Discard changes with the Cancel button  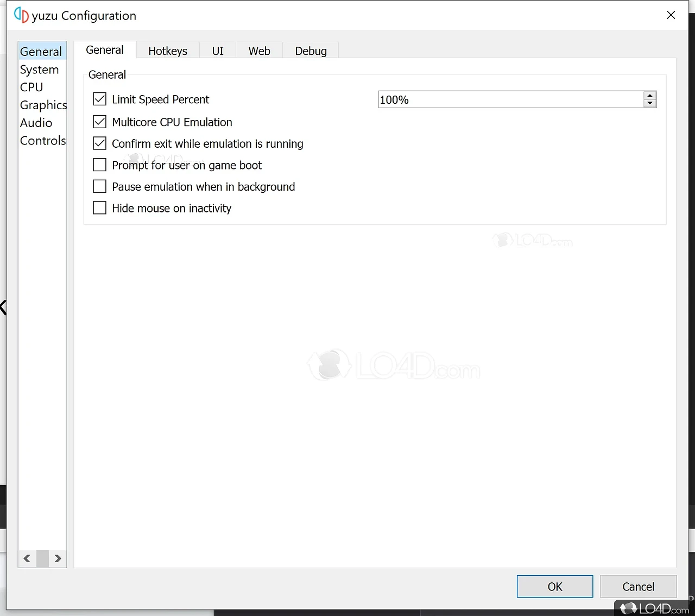(x=639, y=587)
